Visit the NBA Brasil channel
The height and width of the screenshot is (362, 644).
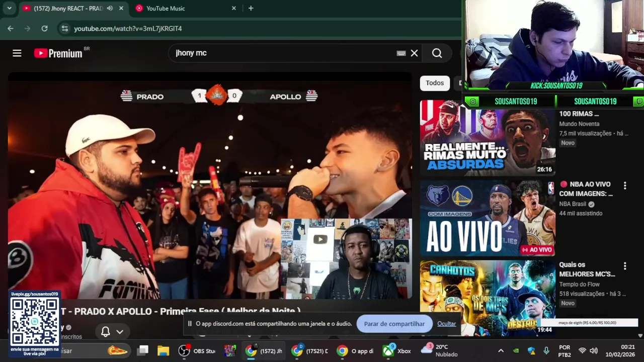(x=573, y=204)
